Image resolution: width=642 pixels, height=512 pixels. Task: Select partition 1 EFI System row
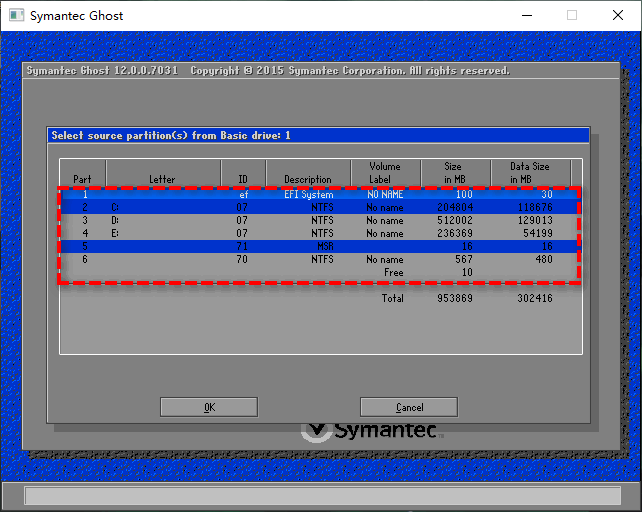tap(320, 194)
